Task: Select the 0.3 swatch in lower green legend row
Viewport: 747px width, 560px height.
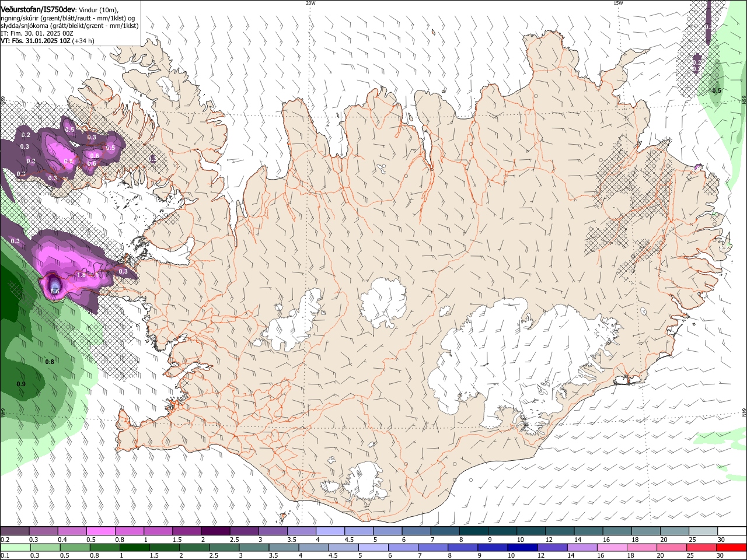Action: point(45,548)
